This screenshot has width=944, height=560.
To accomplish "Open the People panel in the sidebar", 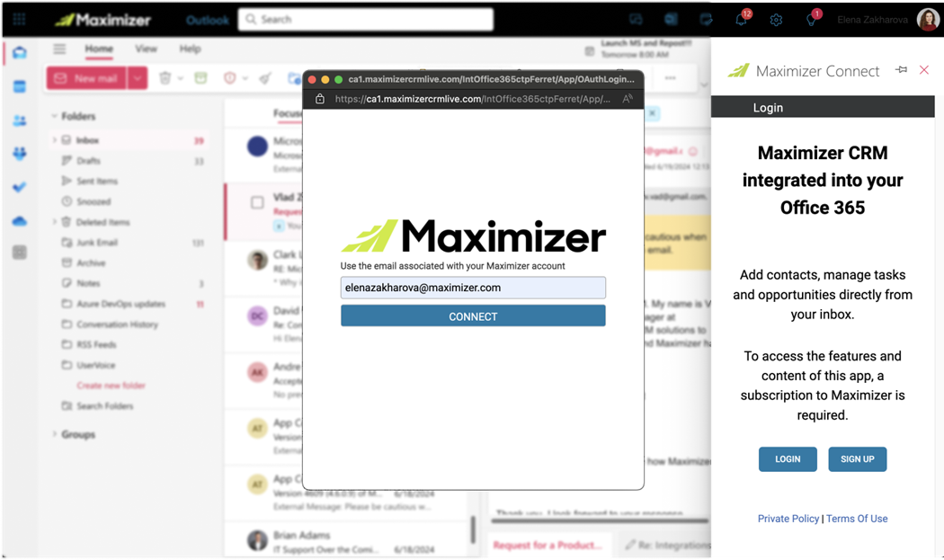I will (20, 120).
